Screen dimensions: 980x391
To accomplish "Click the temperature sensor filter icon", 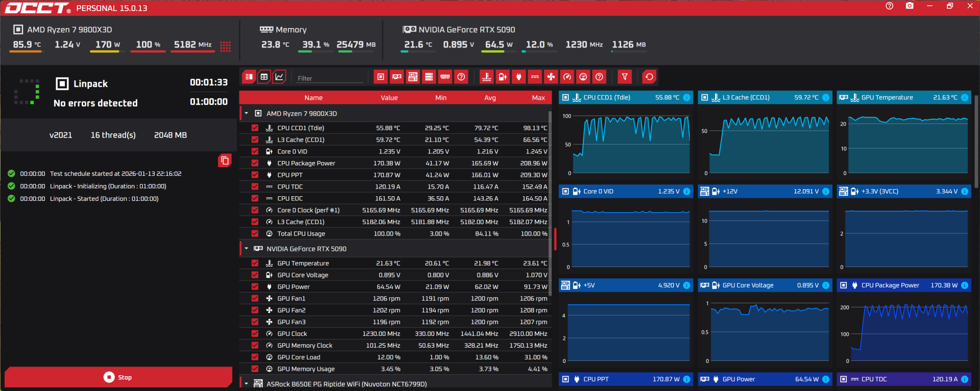I will (486, 77).
